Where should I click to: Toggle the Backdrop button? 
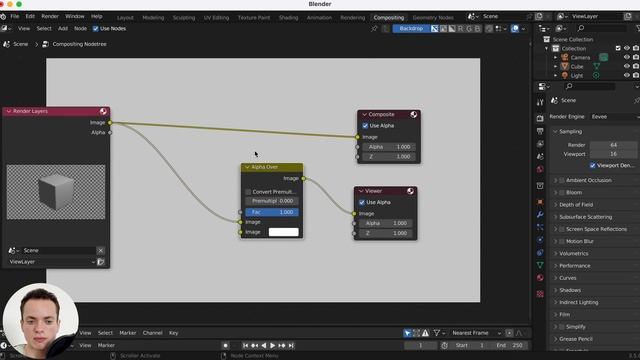tap(411, 29)
